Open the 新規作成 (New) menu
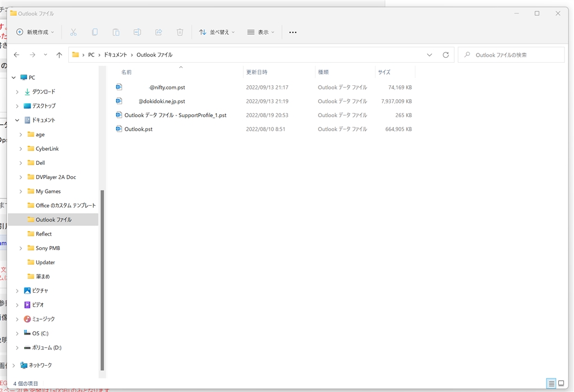This screenshot has height=392, width=574. 35,32
